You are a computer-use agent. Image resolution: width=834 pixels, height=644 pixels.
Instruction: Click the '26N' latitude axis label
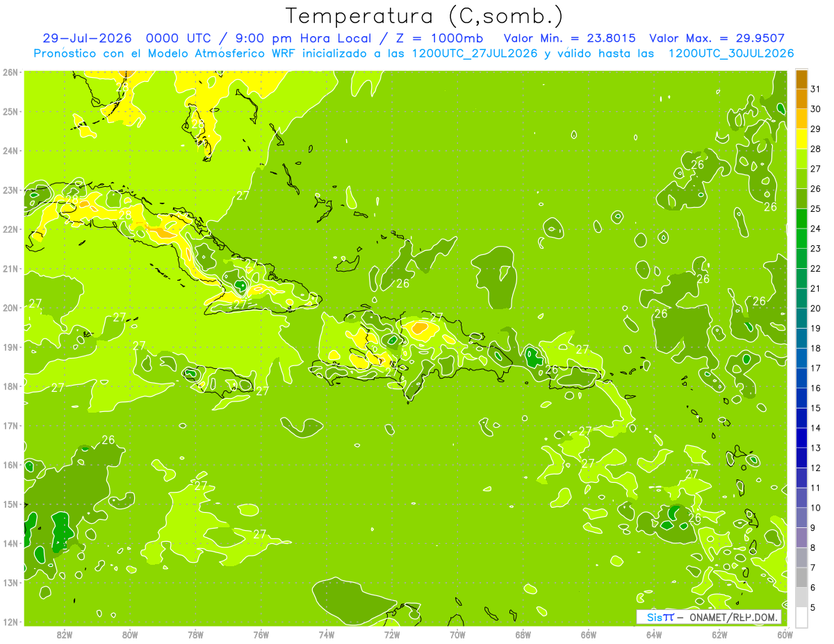point(10,72)
